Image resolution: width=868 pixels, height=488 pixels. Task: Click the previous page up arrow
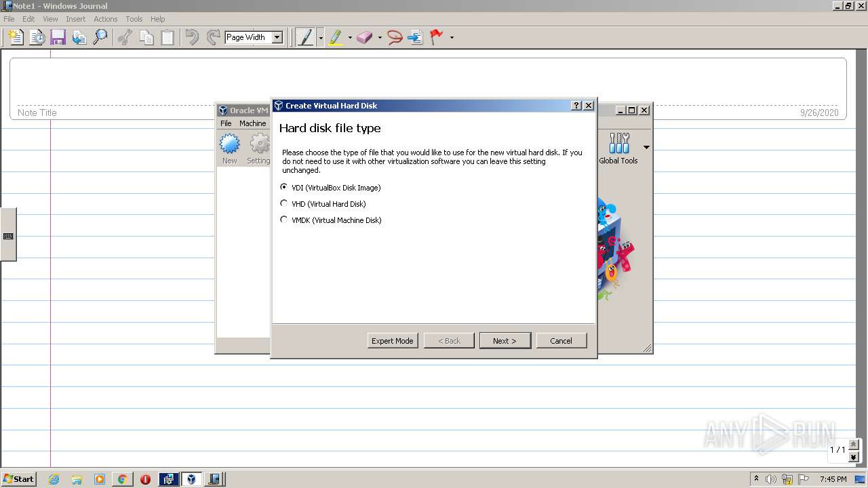854,444
